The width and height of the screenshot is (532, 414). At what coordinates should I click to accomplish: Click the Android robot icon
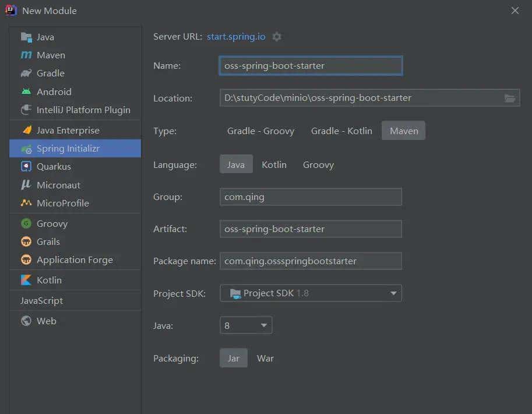coord(26,92)
